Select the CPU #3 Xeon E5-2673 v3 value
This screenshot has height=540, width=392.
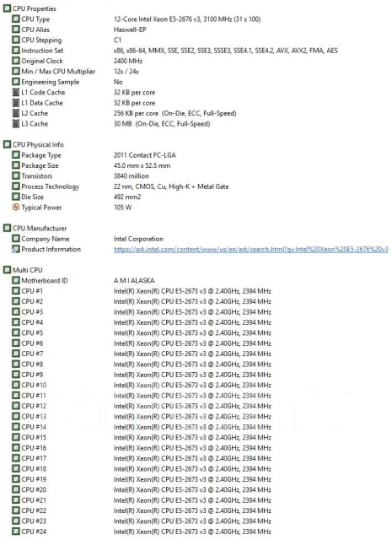192,312
